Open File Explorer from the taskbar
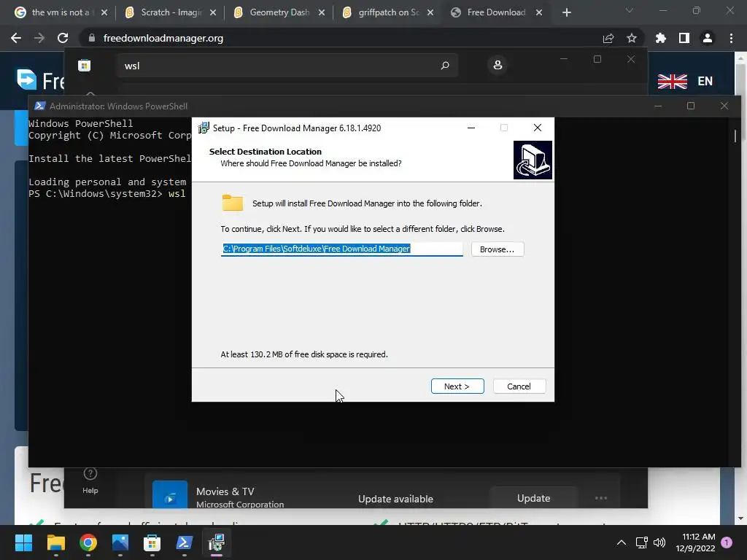The width and height of the screenshot is (747, 560). (55, 542)
